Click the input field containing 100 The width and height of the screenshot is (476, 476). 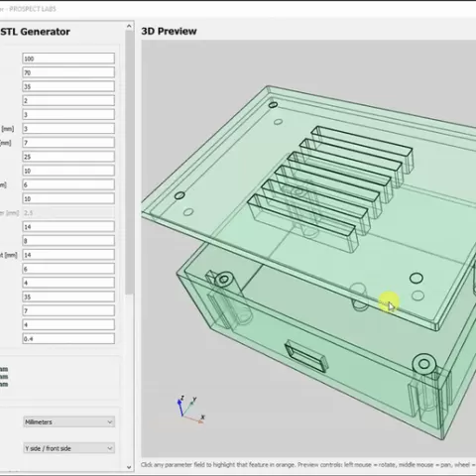click(x=68, y=59)
